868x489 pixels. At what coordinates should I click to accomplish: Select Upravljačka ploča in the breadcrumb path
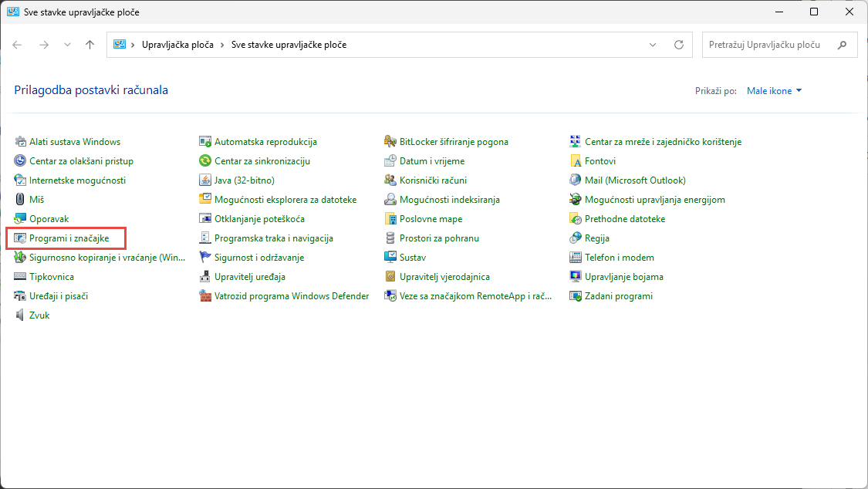point(177,45)
